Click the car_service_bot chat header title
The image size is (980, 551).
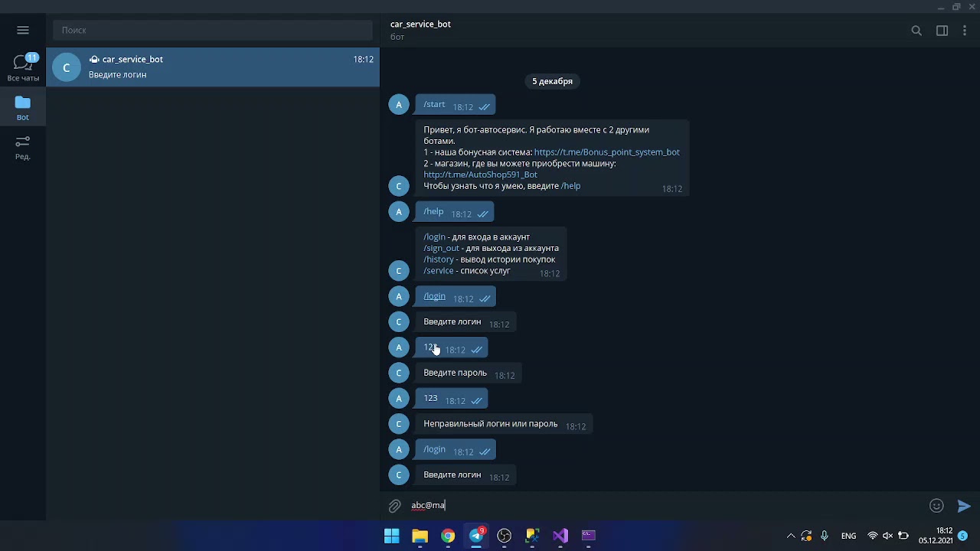click(420, 24)
